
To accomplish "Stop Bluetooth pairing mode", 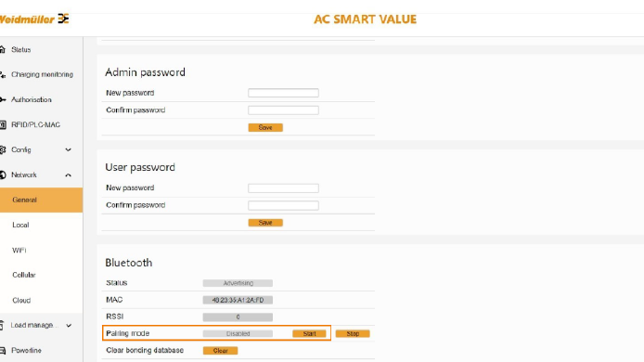I will [353, 333].
